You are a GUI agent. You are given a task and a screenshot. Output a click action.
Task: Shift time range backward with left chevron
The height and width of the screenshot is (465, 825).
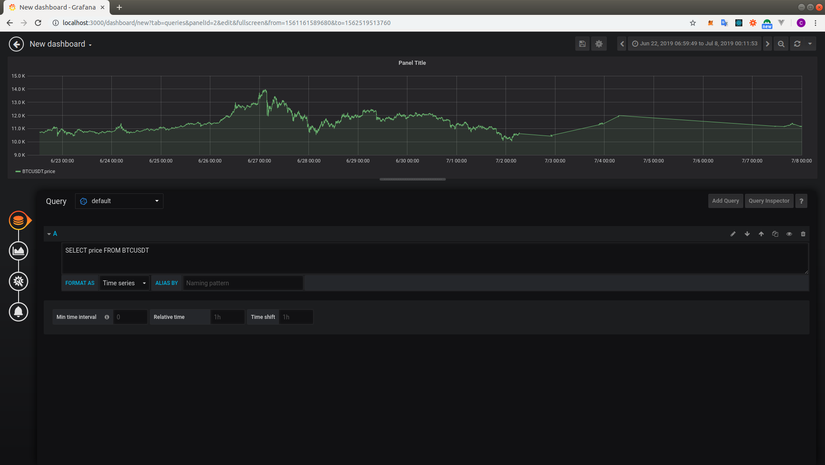[622, 44]
